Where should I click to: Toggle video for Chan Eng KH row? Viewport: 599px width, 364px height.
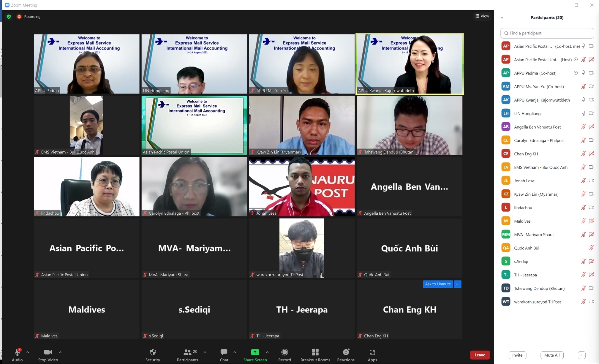591,154
